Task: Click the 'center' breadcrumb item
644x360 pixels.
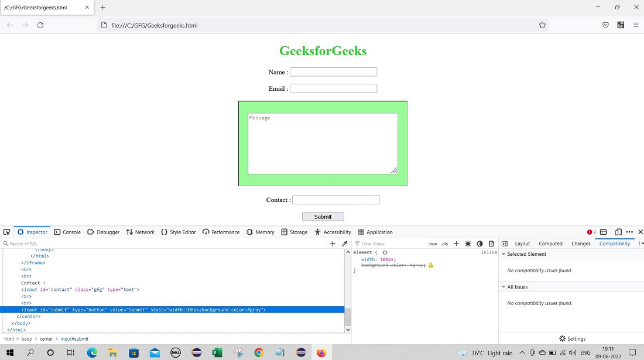Action: click(46, 339)
